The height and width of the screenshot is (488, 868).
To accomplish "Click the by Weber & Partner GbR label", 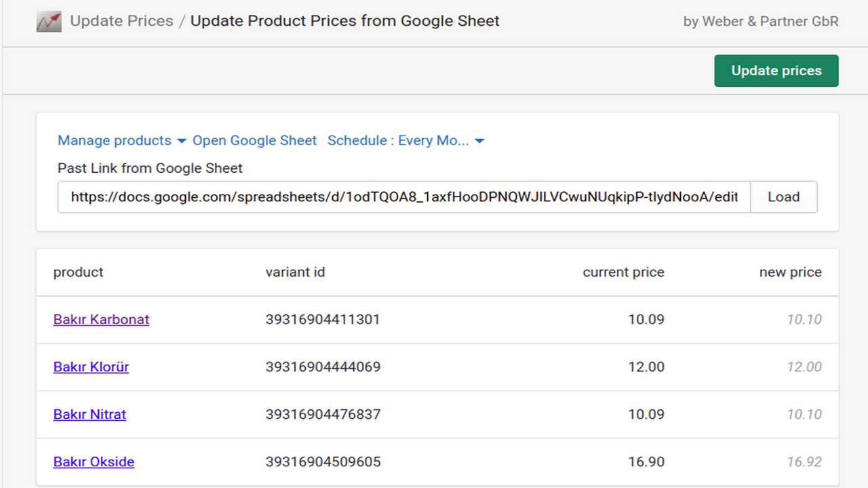I will (760, 21).
